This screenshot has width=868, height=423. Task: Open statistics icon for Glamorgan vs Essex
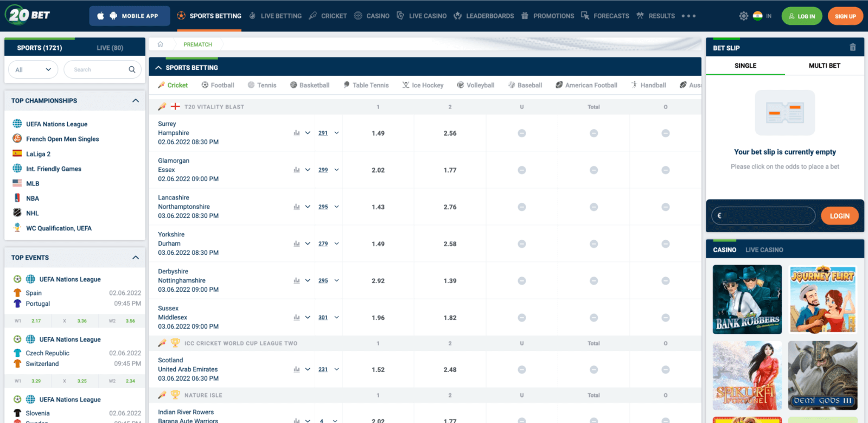click(x=297, y=170)
